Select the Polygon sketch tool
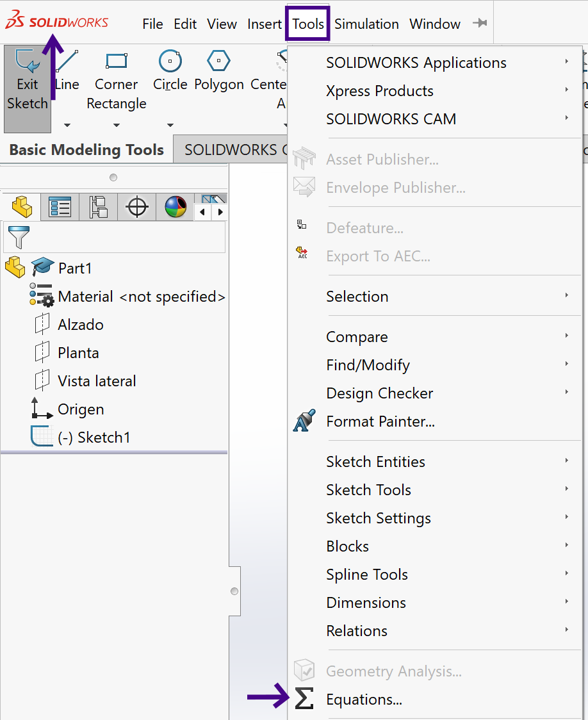The height and width of the screenshot is (720, 588). point(219,70)
